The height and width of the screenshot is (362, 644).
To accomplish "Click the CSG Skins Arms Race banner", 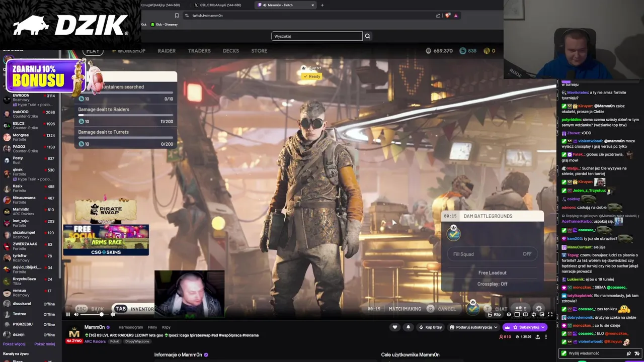I will 106,240.
